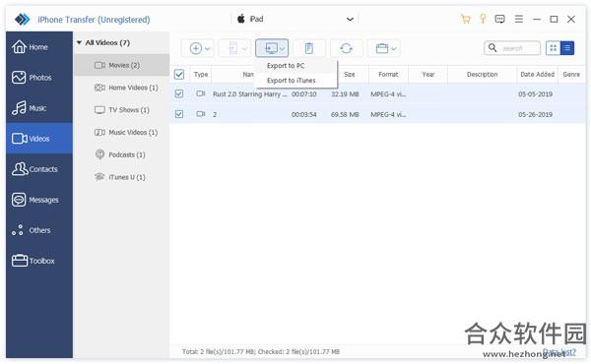591x364 pixels.
Task: Open the export-to-device dropdown arrow
Action: pyautogui.click(x=244, y=48)
